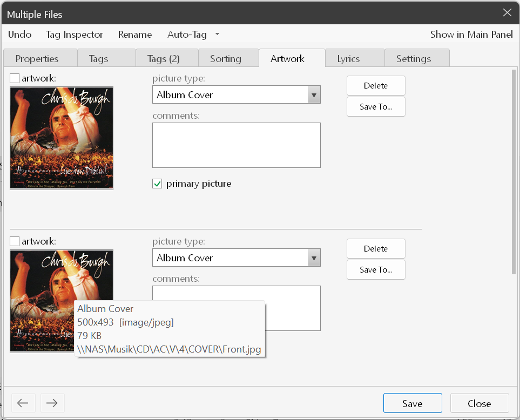Delete the second artwork
Viewport: 520px width, 420px height.
(x=376, y=249)
